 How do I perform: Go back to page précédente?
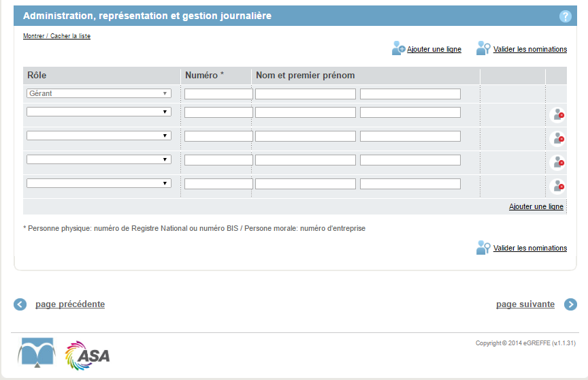tap(70, 304)
